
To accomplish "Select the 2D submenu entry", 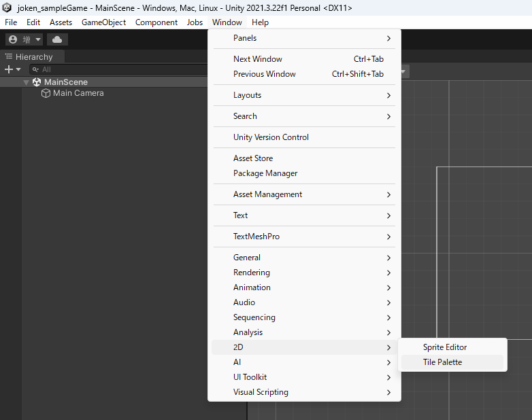I will (304, 347).
